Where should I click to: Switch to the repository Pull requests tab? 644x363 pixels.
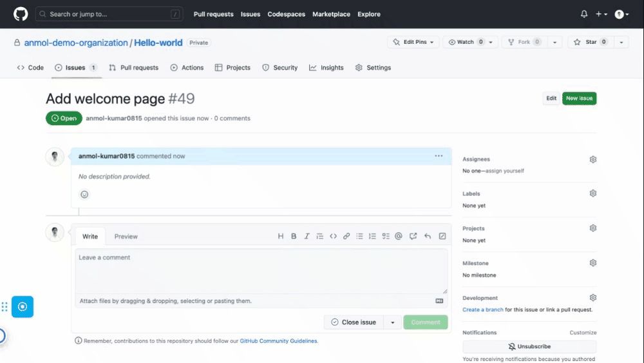tap(134, 68)
